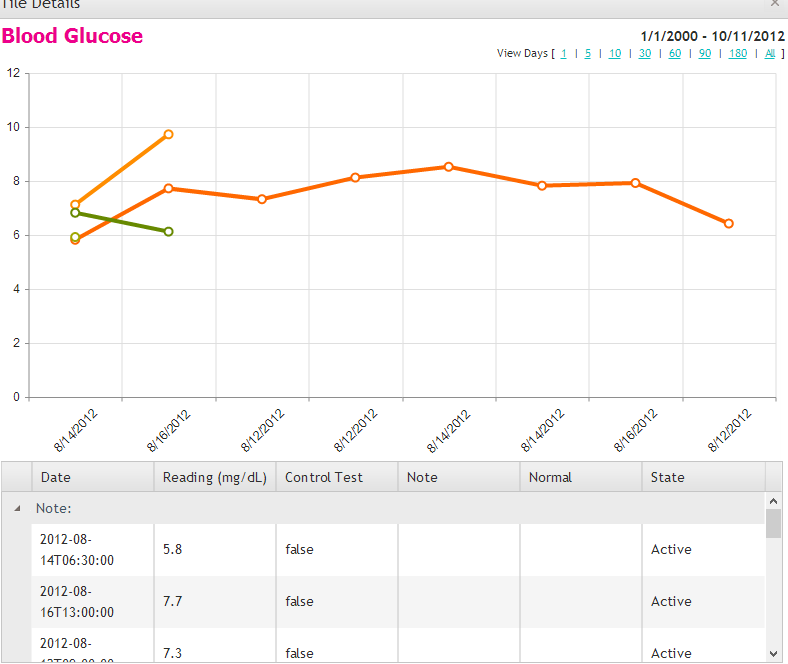Select the 5.8 reading cell

(215, 549)
